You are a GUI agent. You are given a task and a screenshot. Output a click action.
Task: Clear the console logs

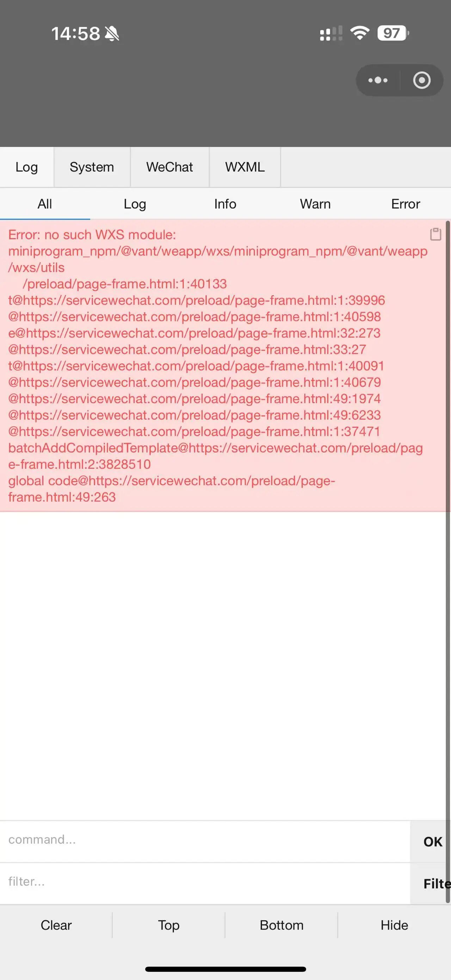point(56,925)
